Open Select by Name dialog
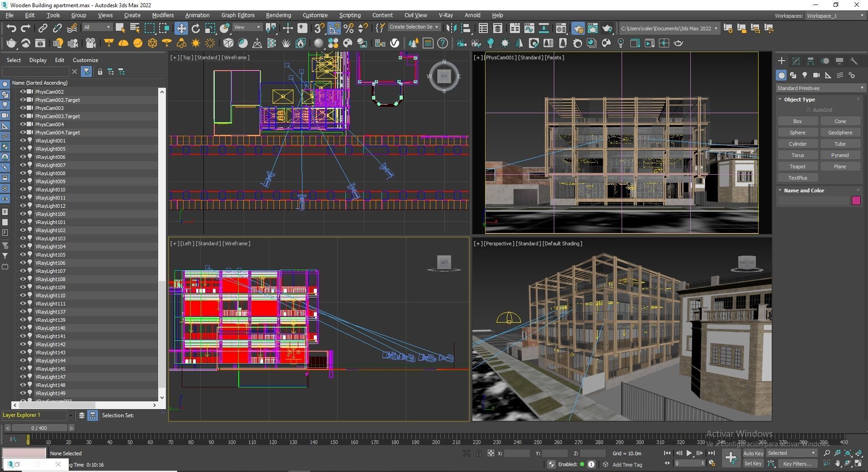The height and width of the screenshot is (472, 868). 135,28
